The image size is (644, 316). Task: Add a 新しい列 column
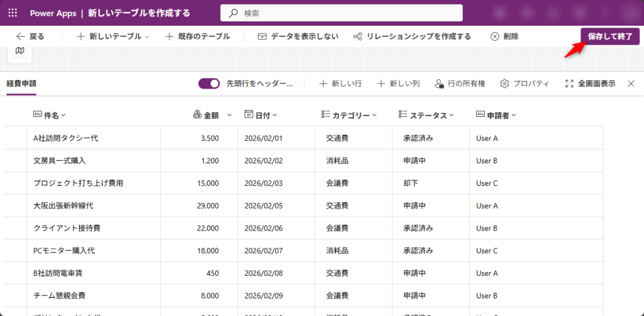[398, 84]
